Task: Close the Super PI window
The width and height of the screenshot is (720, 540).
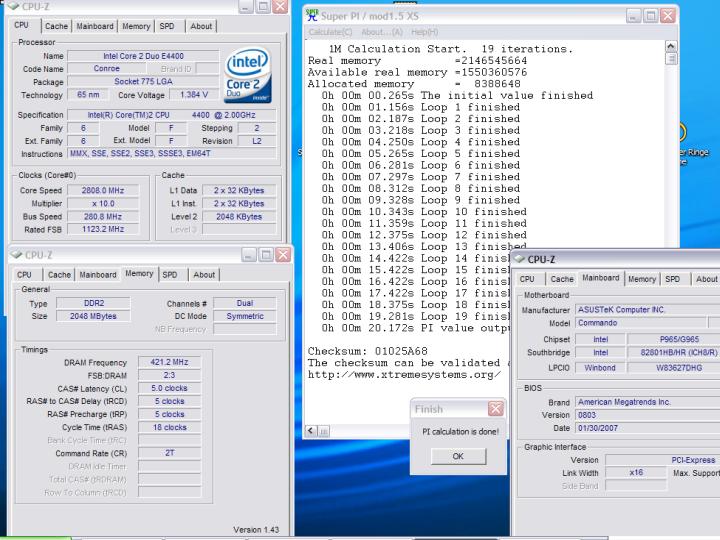Action: coord(668,16)
